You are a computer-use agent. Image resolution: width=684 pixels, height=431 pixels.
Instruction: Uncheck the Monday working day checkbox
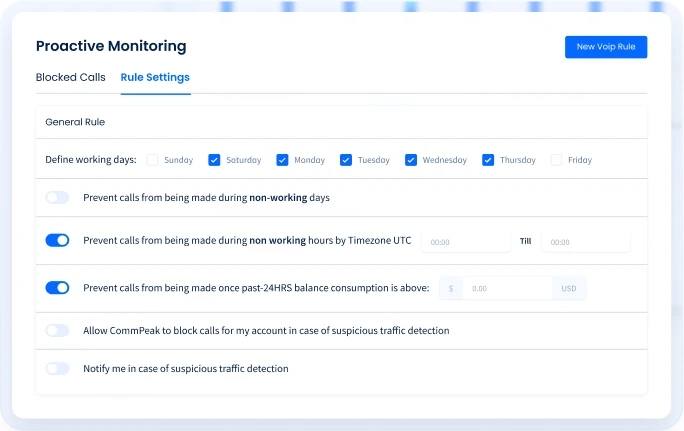pos(282,160)
